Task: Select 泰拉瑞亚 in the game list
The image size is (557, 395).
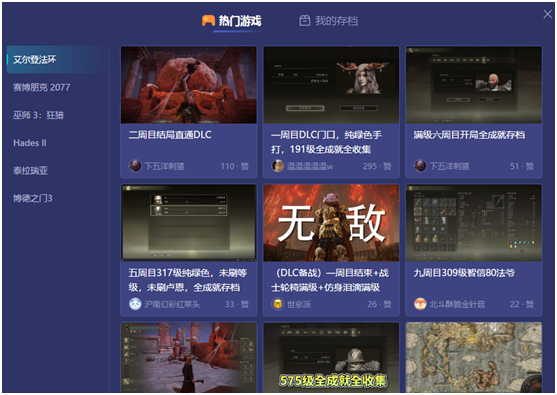Action: point(30,171)
